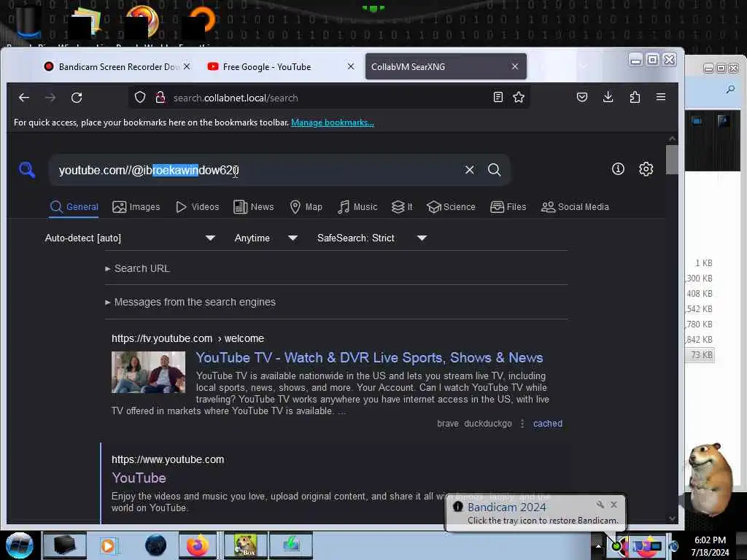Open the cached link of YouTube TV result
Screen dimensions: 747x560
point(547,424)
